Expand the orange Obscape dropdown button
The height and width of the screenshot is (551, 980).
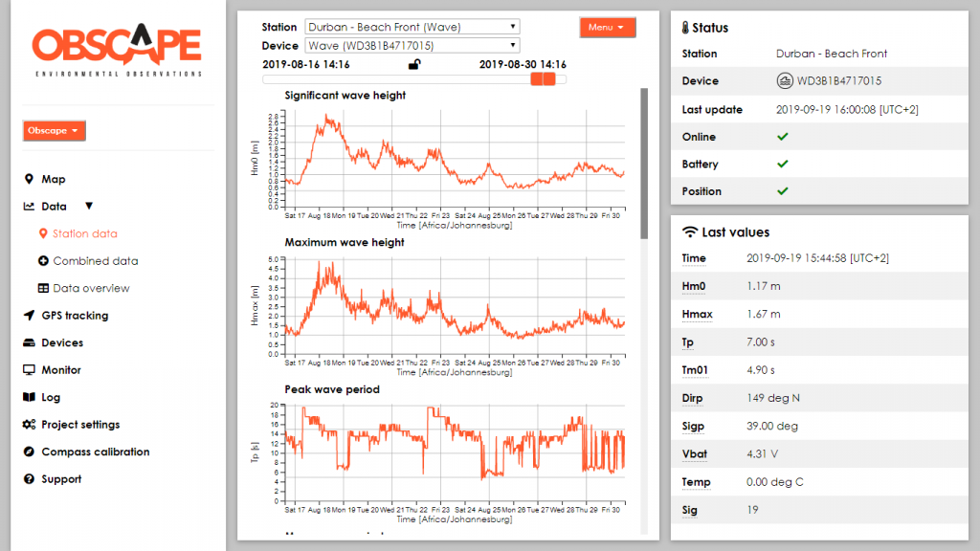coord(54,130)
